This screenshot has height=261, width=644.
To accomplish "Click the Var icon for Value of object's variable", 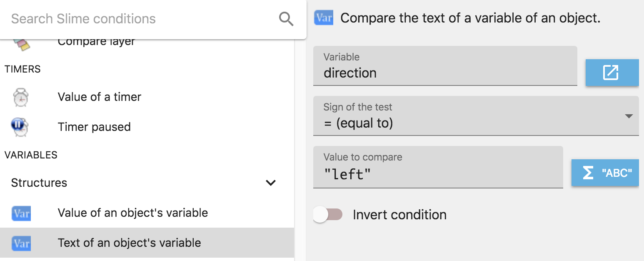I will [x=21, y=213].
